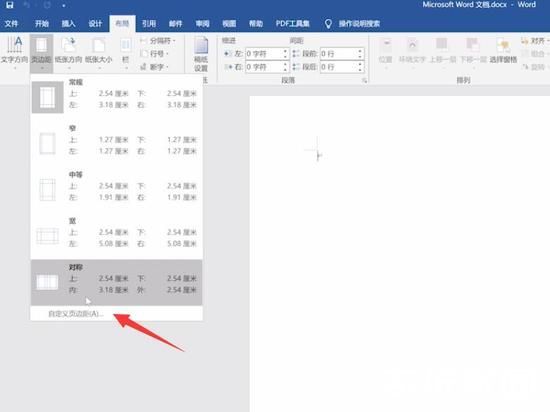Expand the 行号 line numbers dropdown
This screenshot has height=412, width=550.
[x=155, y=54]
